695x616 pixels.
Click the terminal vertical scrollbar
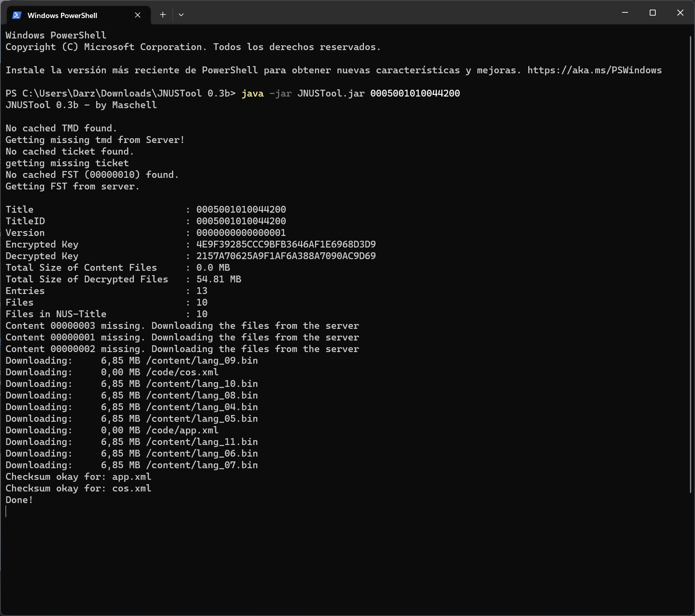691,264
